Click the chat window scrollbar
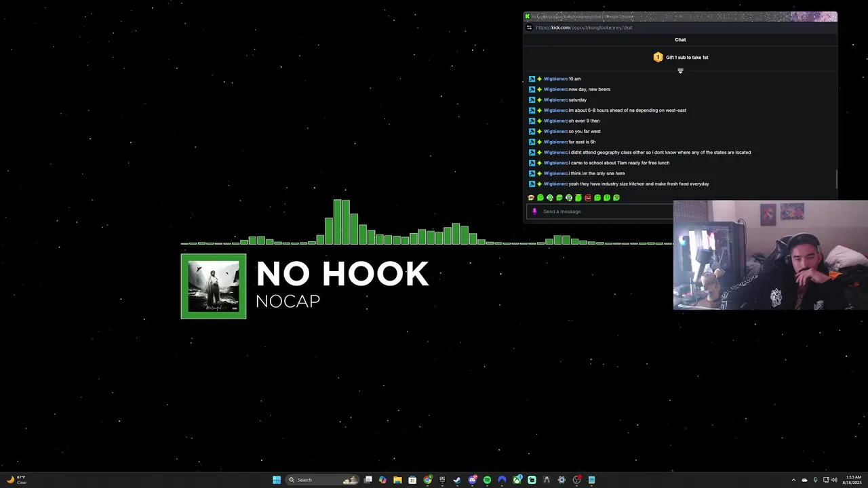 tap(836, 179)
